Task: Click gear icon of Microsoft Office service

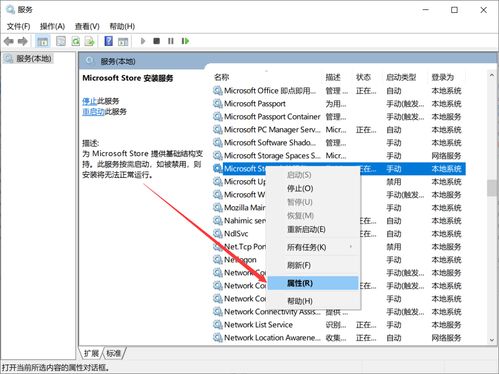Action: pos(218,91)
